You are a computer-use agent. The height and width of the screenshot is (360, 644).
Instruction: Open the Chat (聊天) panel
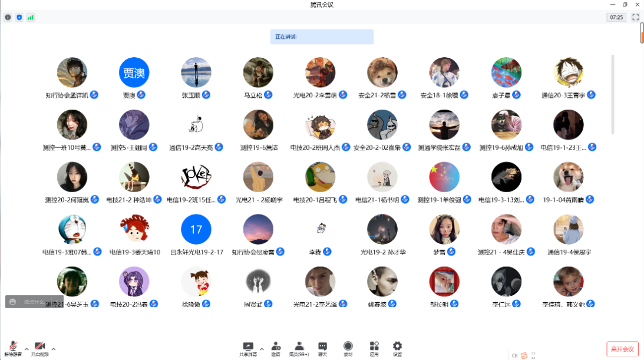(322, 349)
